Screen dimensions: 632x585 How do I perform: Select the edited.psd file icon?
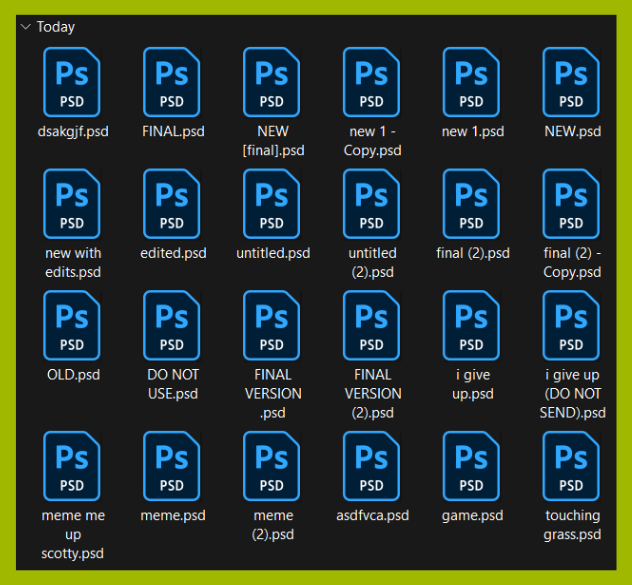[172, 204]
